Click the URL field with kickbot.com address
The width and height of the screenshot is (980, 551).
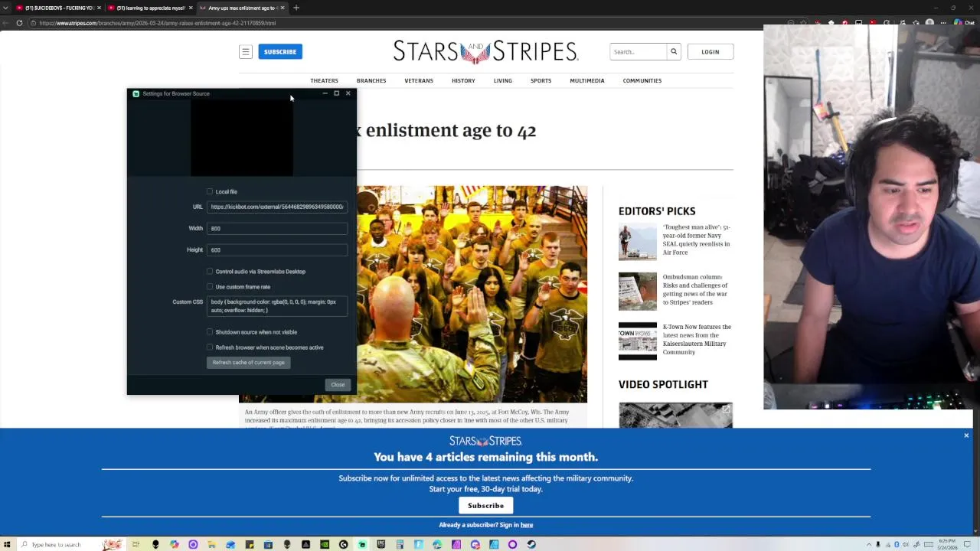(277, 207)
